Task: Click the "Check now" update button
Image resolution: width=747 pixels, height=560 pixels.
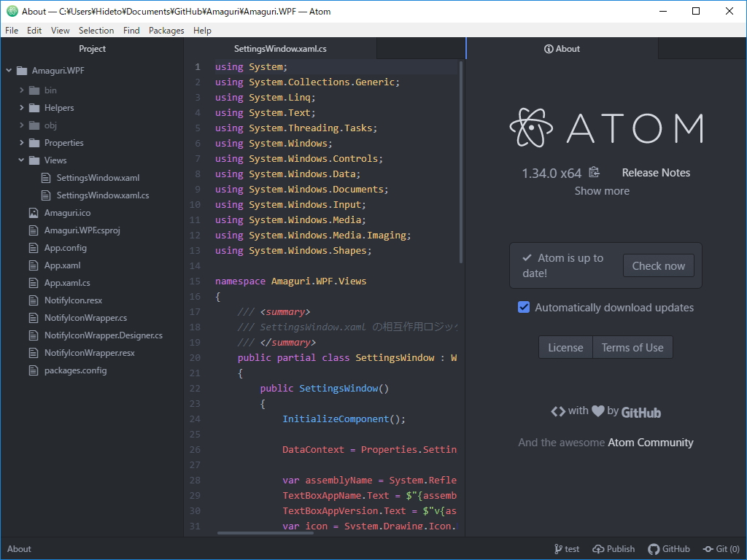Action: point(658,265)
